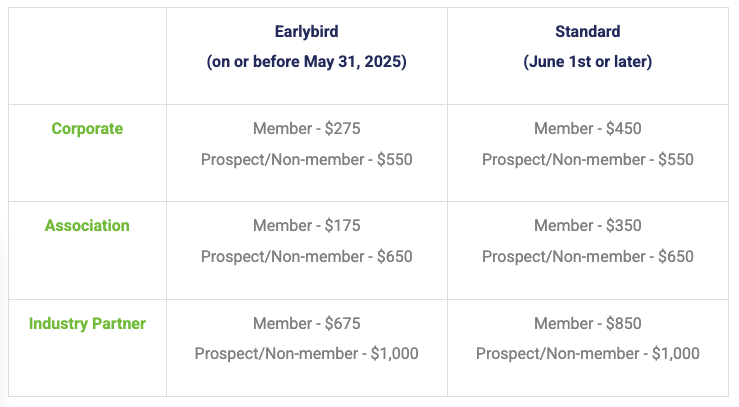Click Corporate Standard Member $450 price
The height and width of the screenshot is (407, 739).
(587, 129)
